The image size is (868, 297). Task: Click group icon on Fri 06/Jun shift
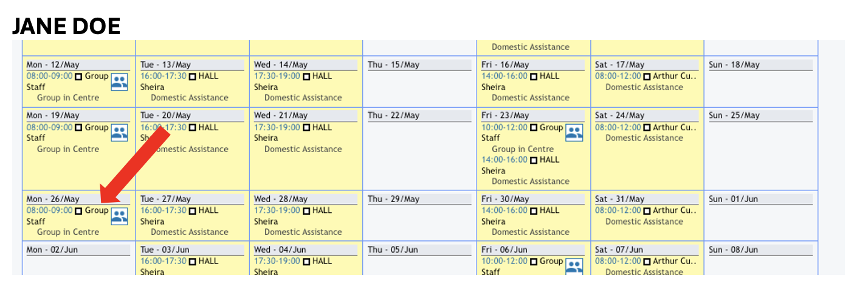(574, 267)
